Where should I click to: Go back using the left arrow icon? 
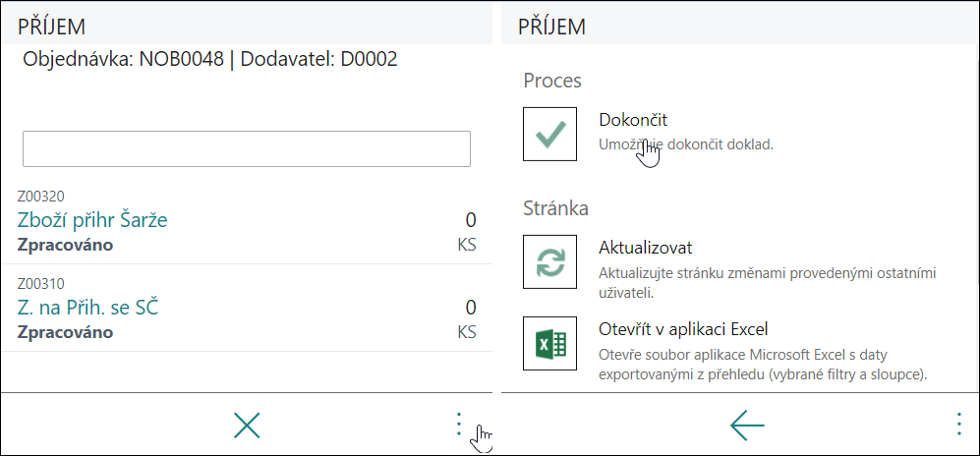[747, 426]
